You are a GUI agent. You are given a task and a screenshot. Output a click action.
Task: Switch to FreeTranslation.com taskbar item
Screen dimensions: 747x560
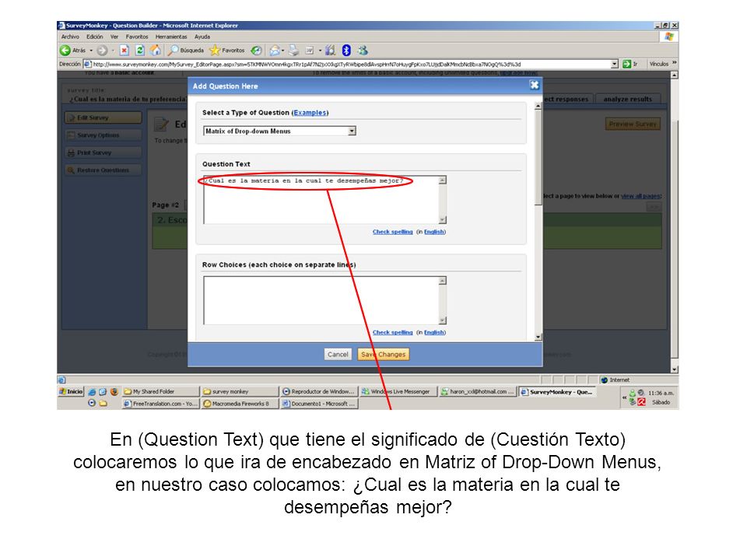click(160, 404)
